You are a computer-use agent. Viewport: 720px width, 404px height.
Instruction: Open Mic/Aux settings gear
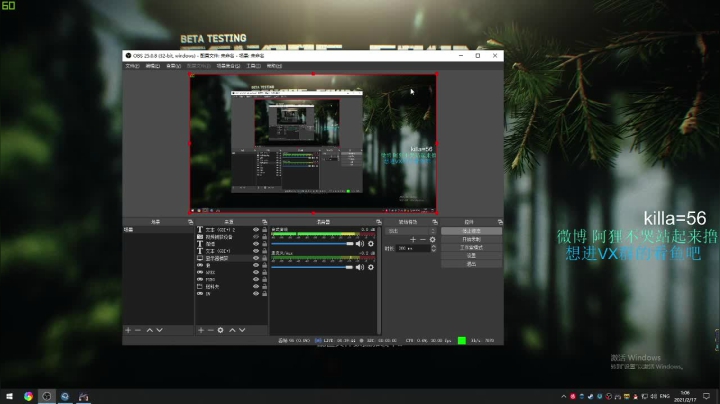371,267
